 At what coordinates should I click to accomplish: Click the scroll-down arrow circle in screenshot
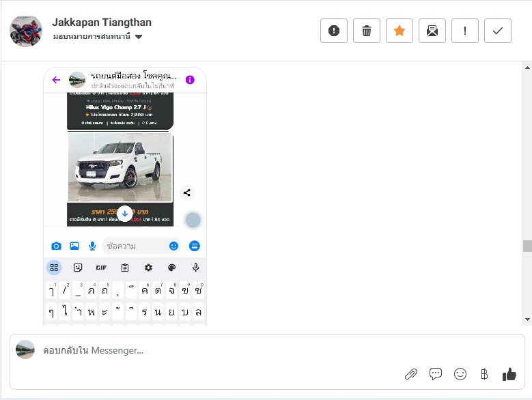click(x=125, y=214)
